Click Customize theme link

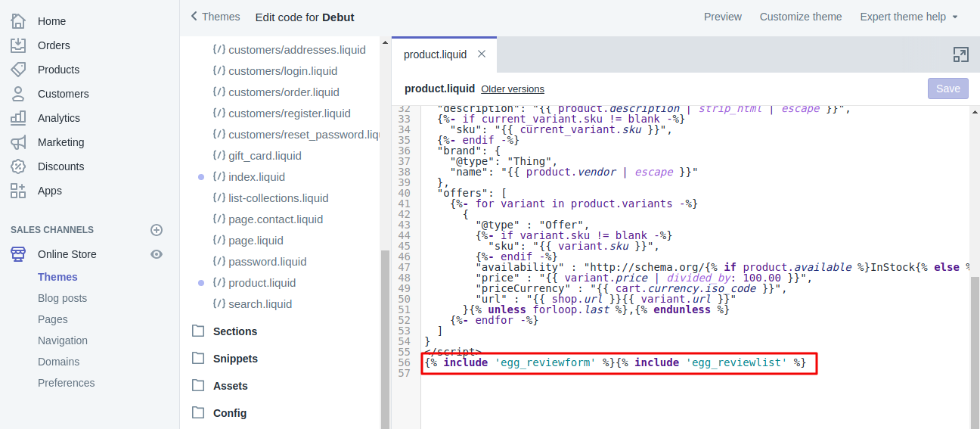[801, 17]
